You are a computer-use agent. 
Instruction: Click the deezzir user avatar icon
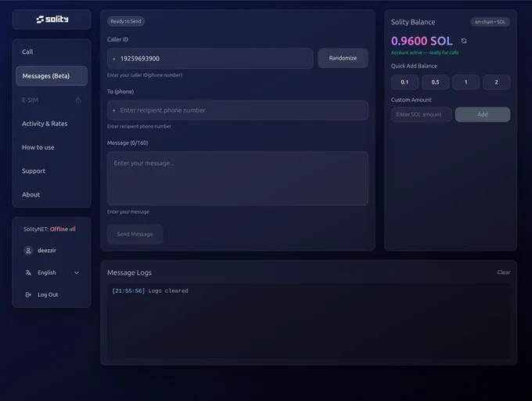(x=28, y=251)
